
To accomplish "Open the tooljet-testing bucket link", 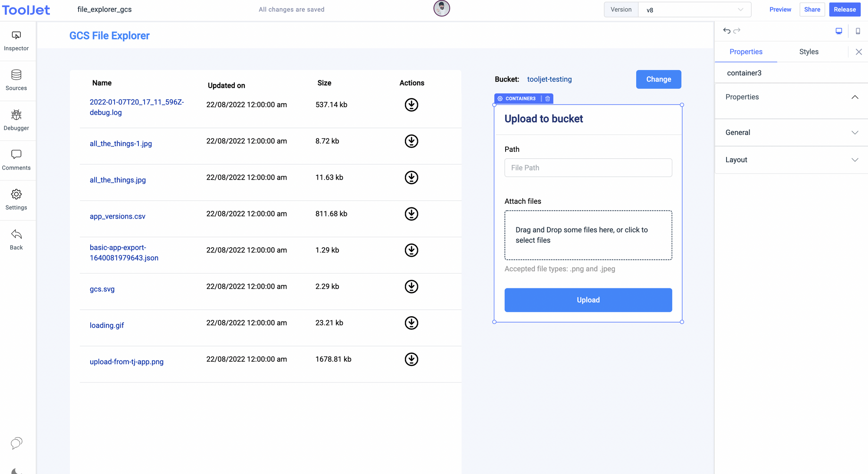I will (x=549, y=79).
